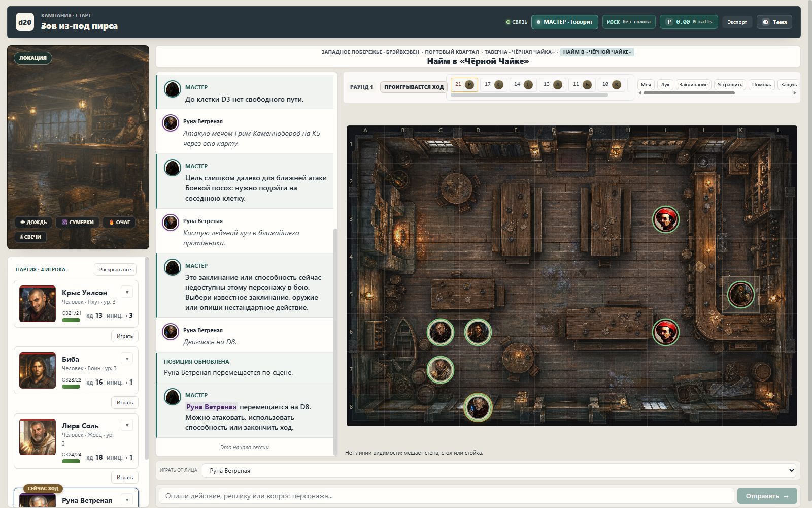
Task: Click the character token at C7
Action: tap(440, 370)
